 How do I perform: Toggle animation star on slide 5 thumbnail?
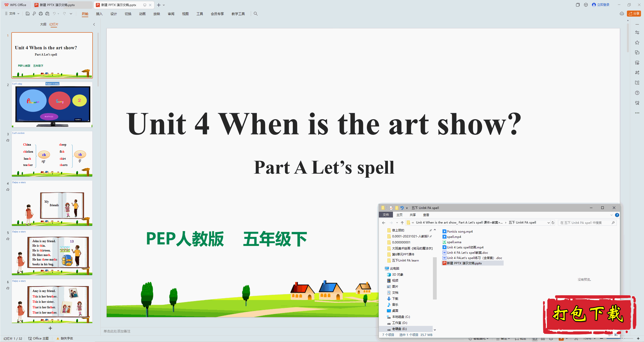coord(8,239)
